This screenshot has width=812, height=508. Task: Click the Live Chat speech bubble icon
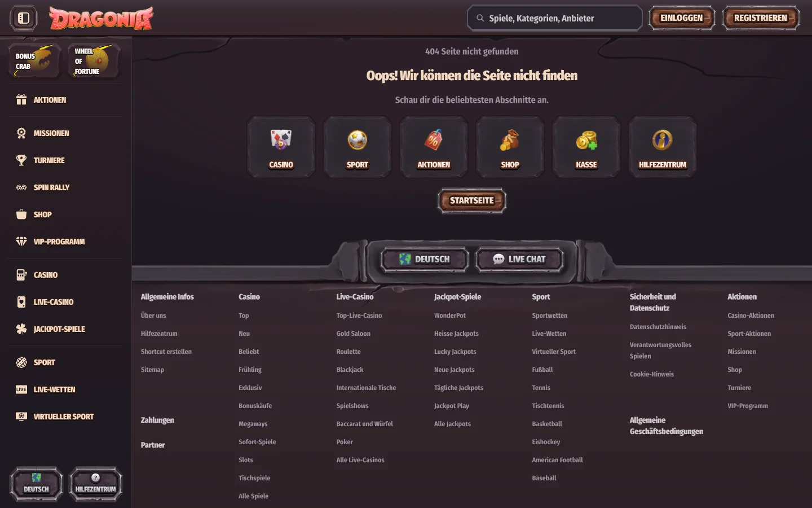click(498, 259)
